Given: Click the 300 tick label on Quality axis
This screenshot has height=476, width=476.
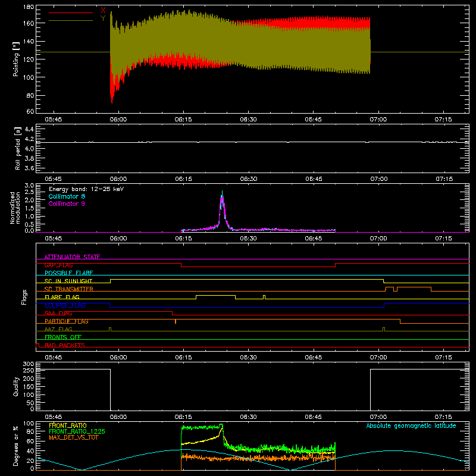Looking at the screenshot, I should coord(28,364).
